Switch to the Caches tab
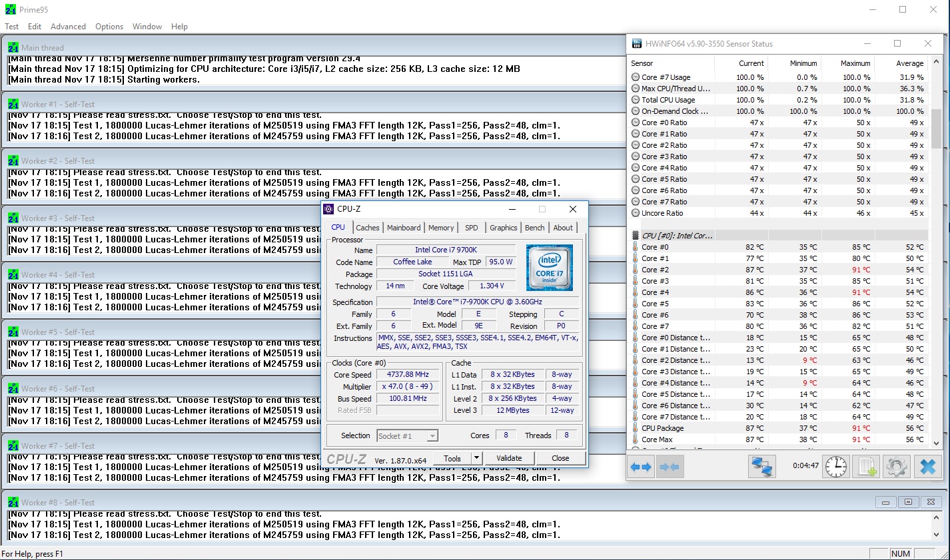The width and height of the screenshot is (950, 560). point(367,228)
